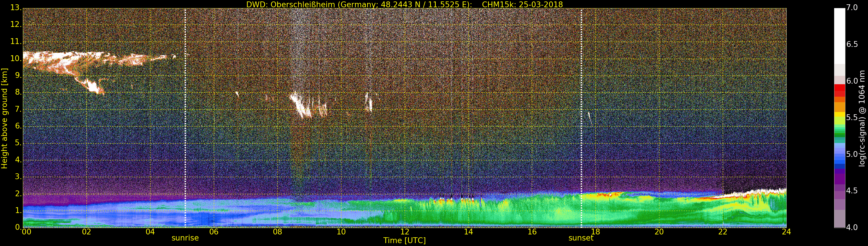Click the plot title 'DWD: Oberschleißheim' text

pyautogui.click(x=290, y=4)
